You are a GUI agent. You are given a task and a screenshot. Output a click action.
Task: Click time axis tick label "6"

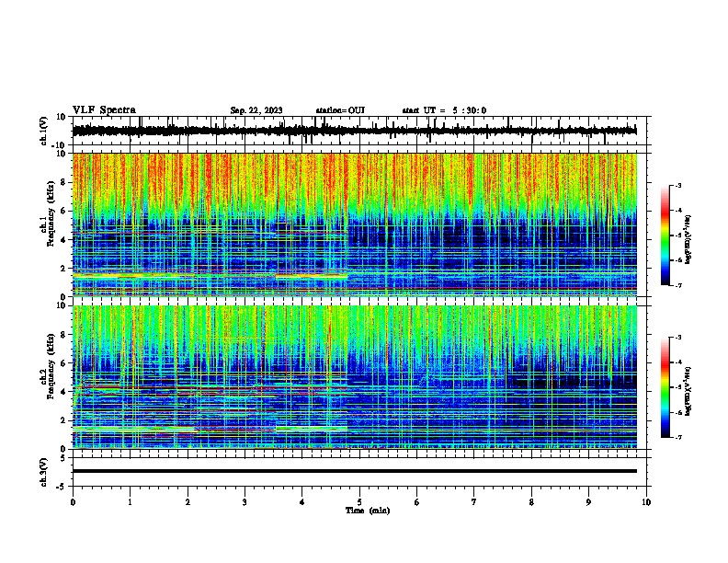(417, 502)
